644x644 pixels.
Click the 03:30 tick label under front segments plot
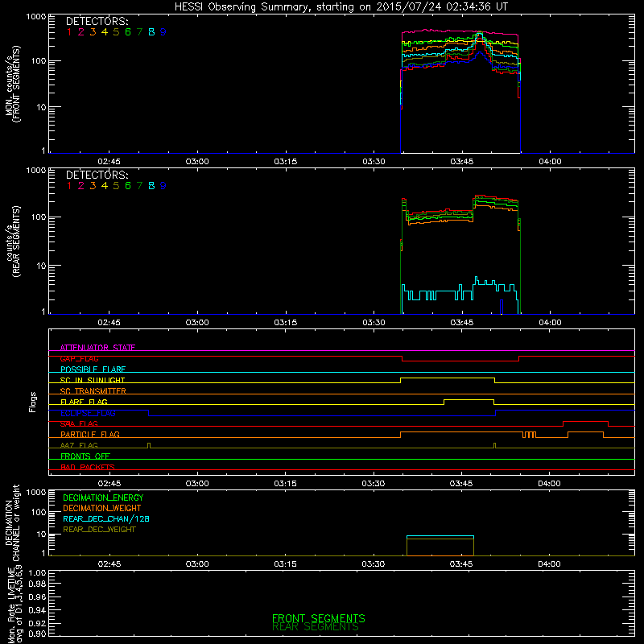click(374, 162)
